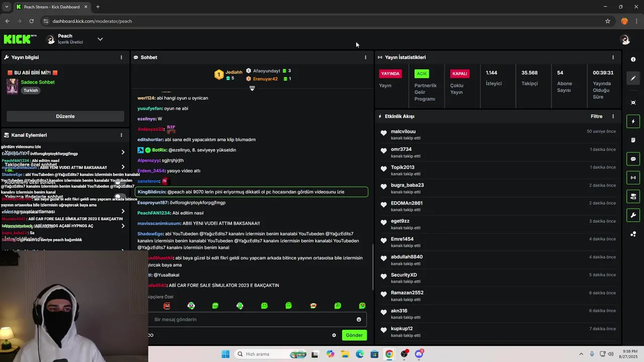Open Yayın bilgisi three-dot menu
Screen dimensions: 644x362
pyautogui.click(x=121, y=57)
